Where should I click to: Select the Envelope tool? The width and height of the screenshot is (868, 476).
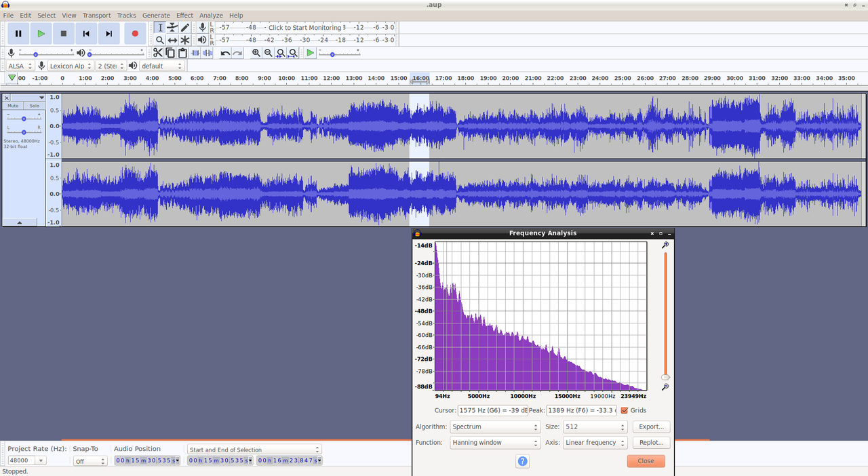tap(172, 27)
